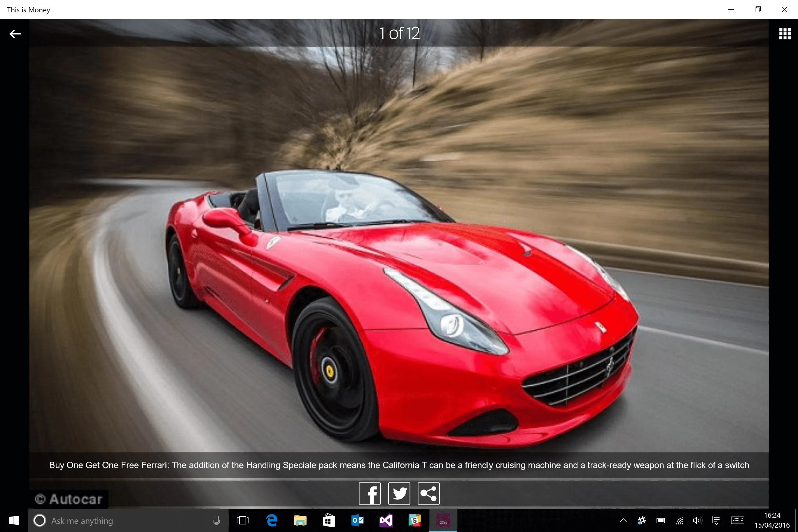Open the volume control in system tray
The image size is (798, 532).
(698, 520)
